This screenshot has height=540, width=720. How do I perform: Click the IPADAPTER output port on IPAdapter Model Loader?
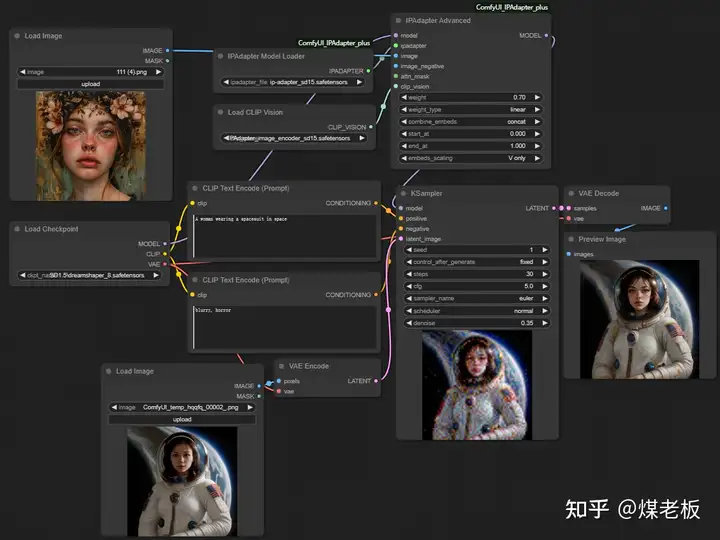368,71
